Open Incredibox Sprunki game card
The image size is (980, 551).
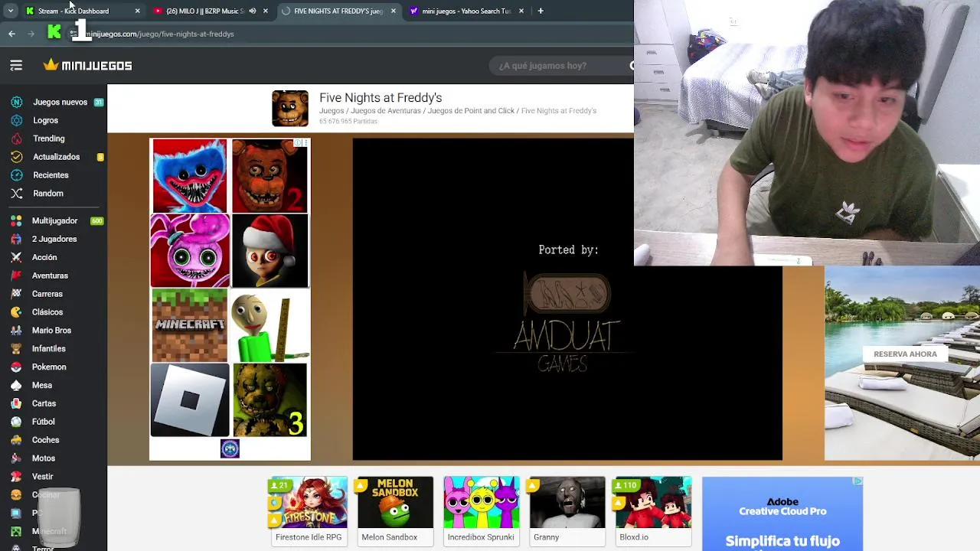coord(481,510)
